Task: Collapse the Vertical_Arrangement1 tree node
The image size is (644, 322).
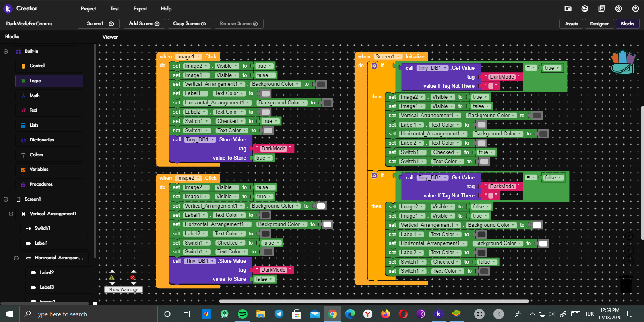Action: [11, 214]
